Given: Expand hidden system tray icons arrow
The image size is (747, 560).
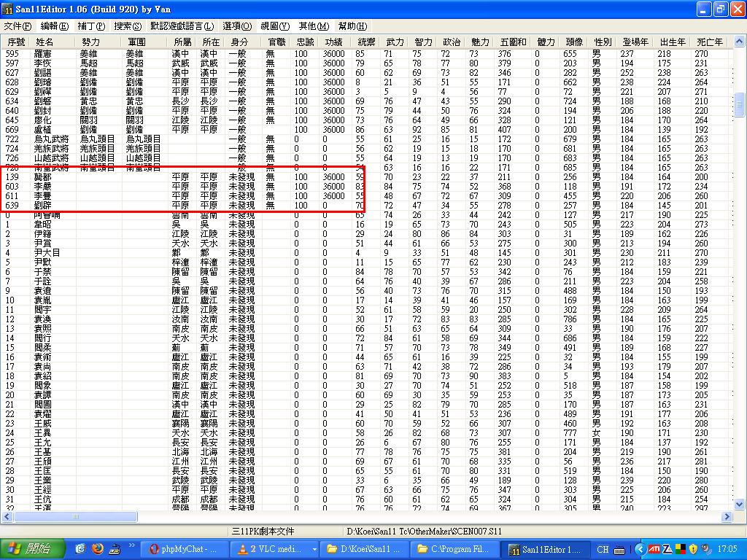Looking at the screenshot, I should click(x=640, y=549).
